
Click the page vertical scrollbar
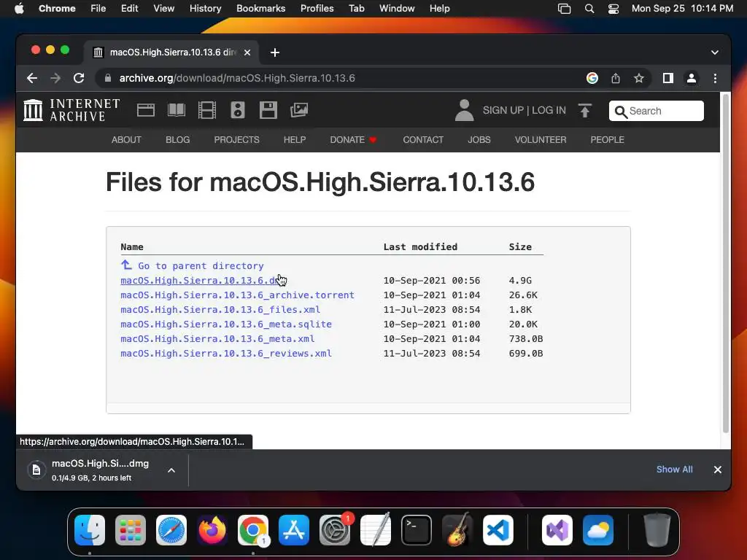[x=726, y=262]
